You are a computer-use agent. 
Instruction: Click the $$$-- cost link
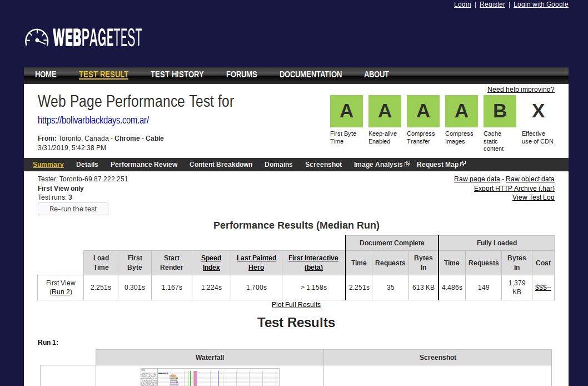[x=543, y=288]
